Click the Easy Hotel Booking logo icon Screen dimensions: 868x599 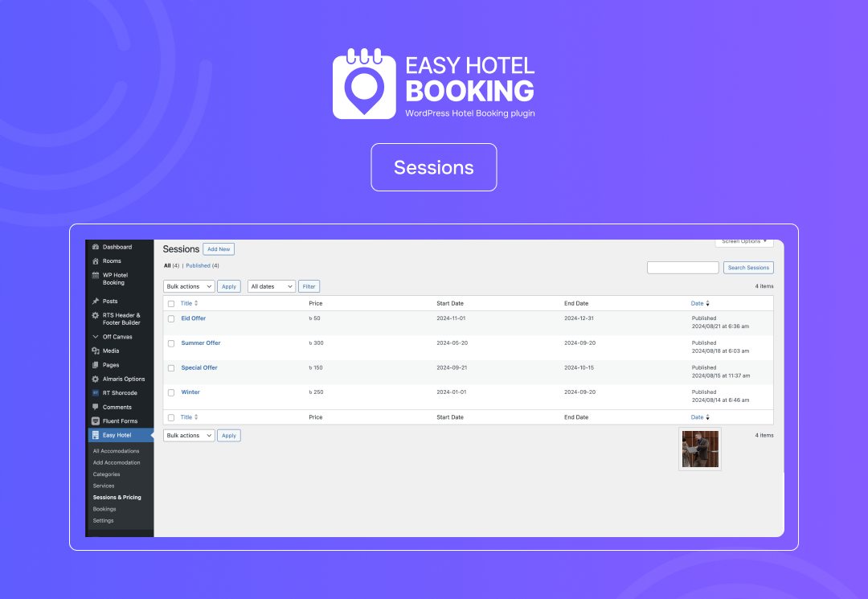pos(364,84)
